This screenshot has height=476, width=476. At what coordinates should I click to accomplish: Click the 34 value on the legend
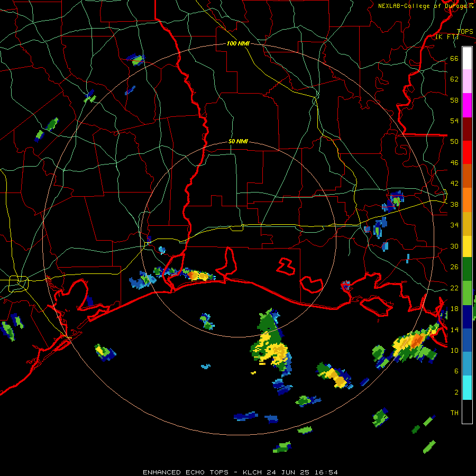[x=454, y=225]
